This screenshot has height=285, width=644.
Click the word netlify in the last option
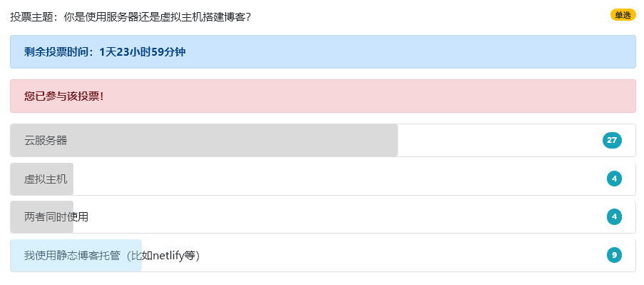(168, 256)
